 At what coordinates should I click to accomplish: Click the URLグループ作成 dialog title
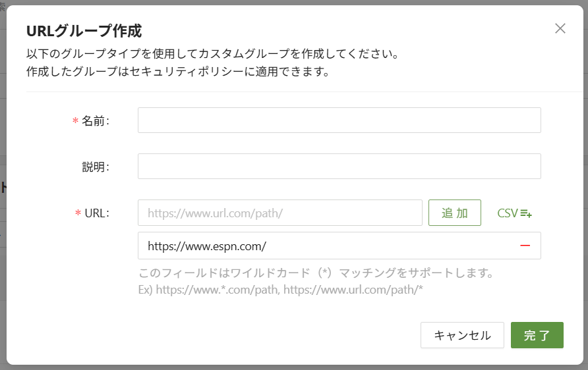click(84, 30)
